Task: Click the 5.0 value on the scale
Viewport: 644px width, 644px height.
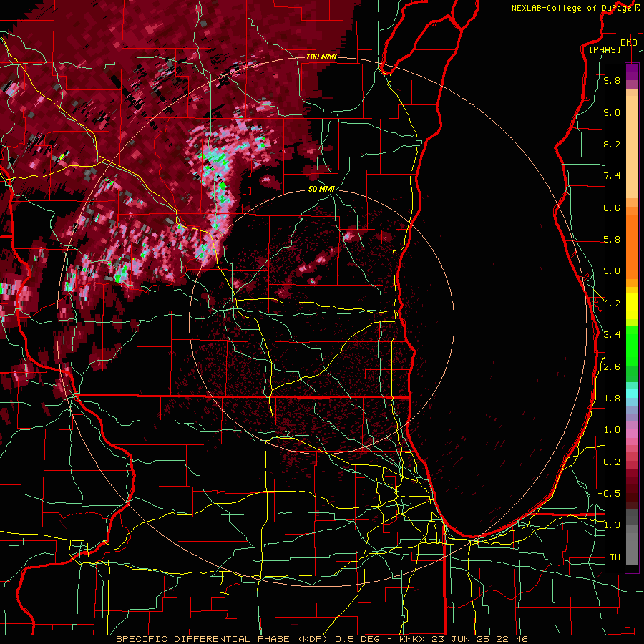Action: (x=612, y=271)
